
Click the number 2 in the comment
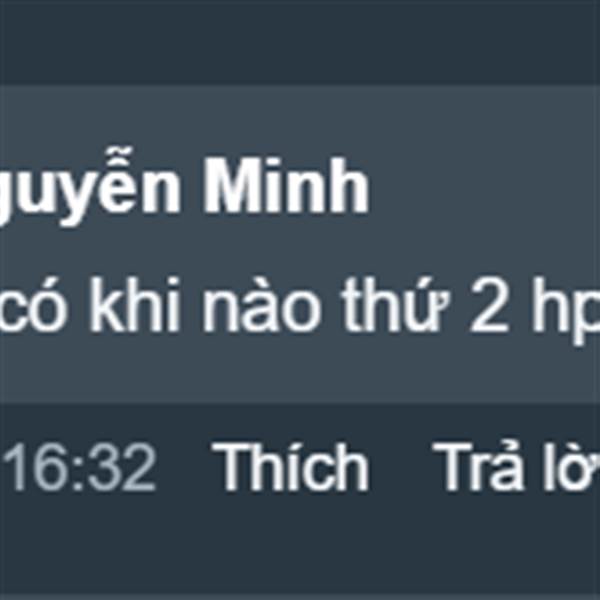pyautogui.click(x=489, y=305)
